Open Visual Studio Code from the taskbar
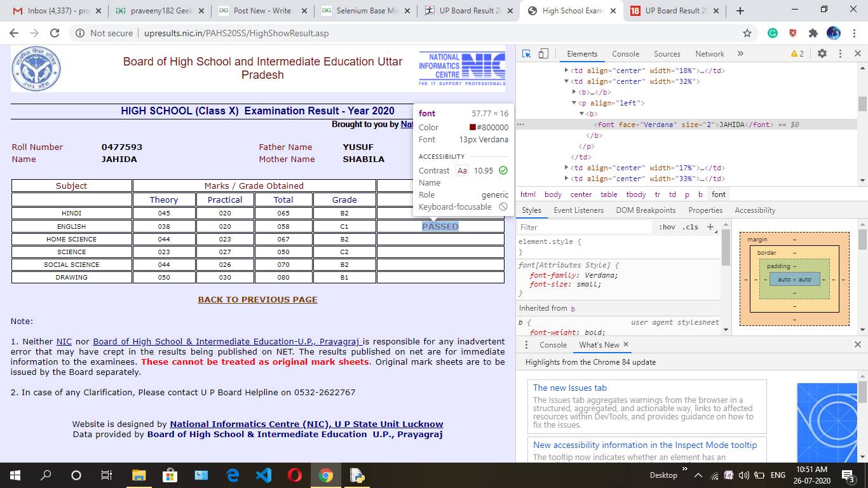Screen dimensions: 868x488 [x=263, y=475]
